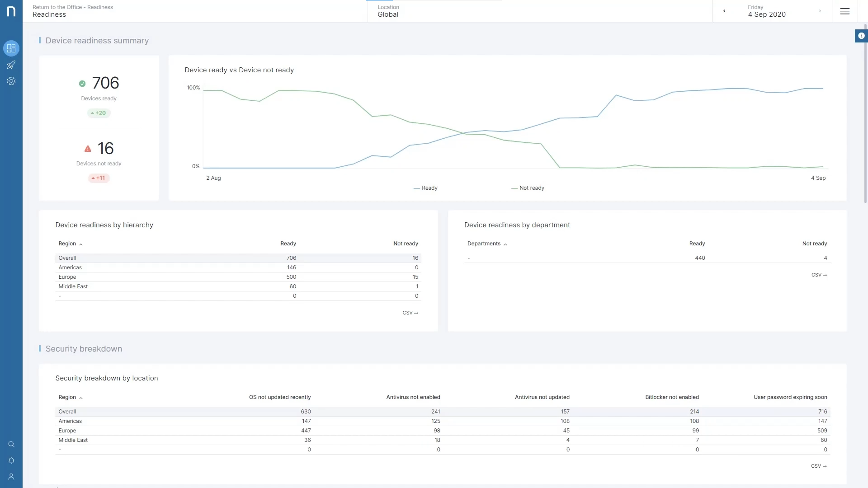Go to next date with right arrow
Screen dimensions: 868x488
coord(820,11)
